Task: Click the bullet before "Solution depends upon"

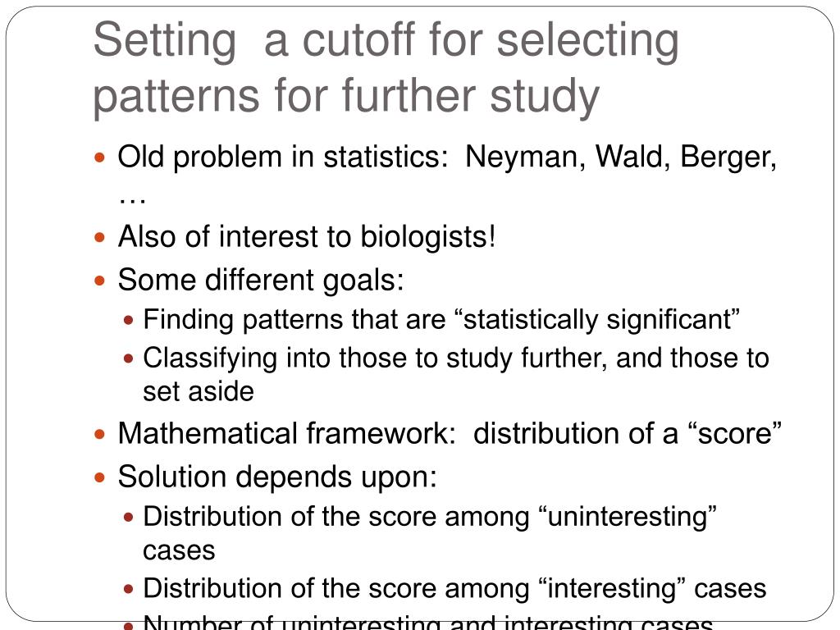Action: 99,477
